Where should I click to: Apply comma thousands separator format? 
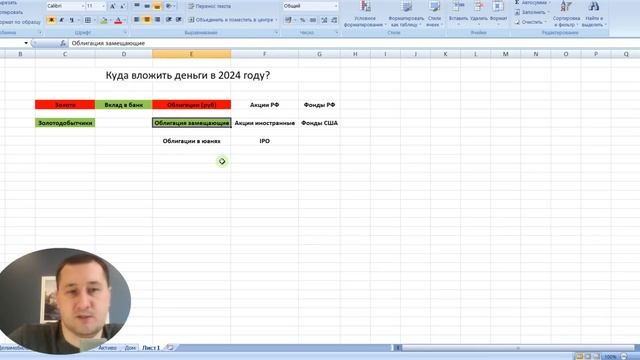click(313, 20)
